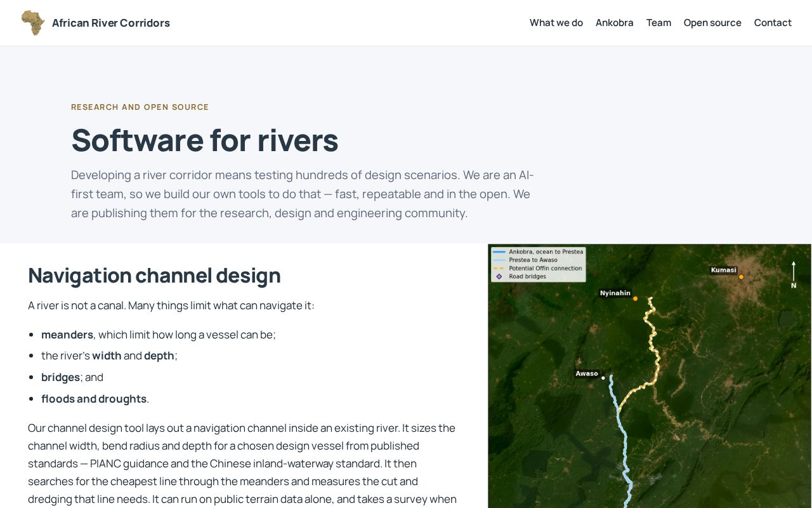Select the Team navigation item
This screenshot has width=812, height=508.
658,23
